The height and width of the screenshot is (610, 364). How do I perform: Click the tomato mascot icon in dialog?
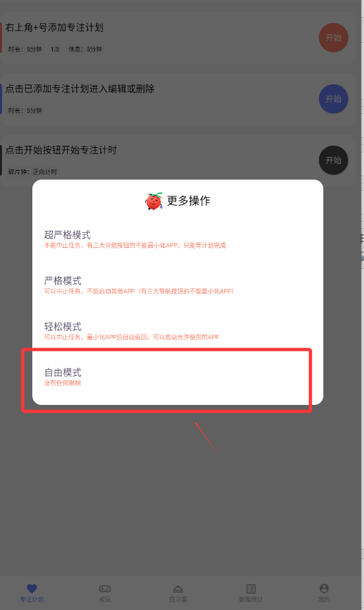coord(154,200)
